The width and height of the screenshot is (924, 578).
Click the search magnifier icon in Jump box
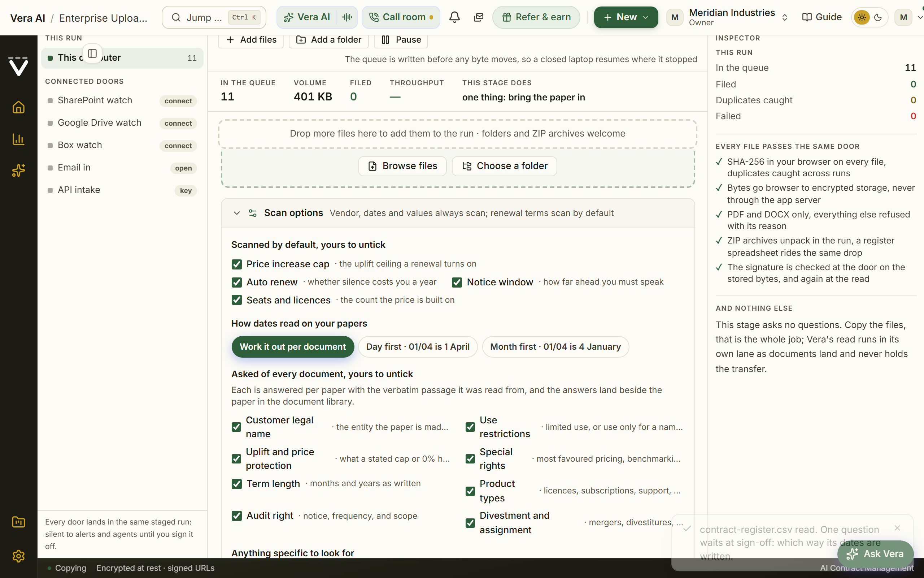[176, 17]
